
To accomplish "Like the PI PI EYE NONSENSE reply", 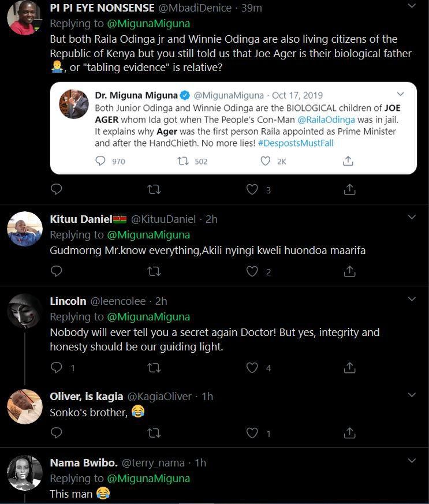I will 252,189.
